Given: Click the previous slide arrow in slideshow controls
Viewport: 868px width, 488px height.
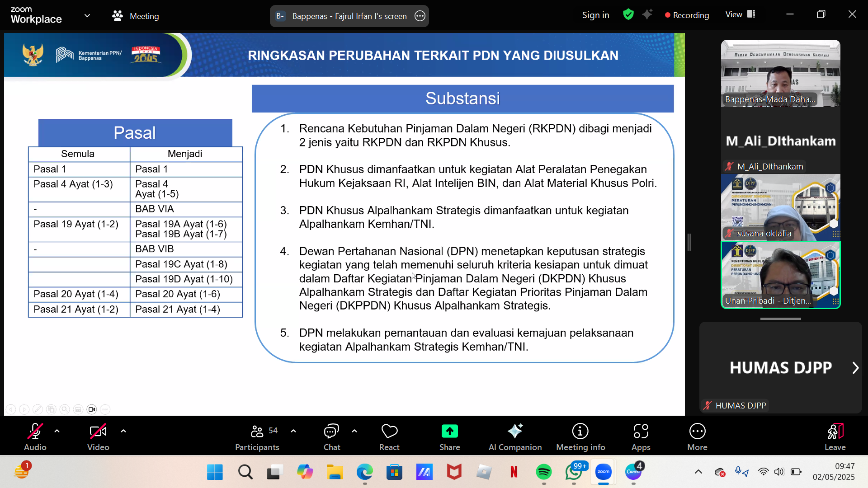Looking at the screenshot, I should pos(11,409).
